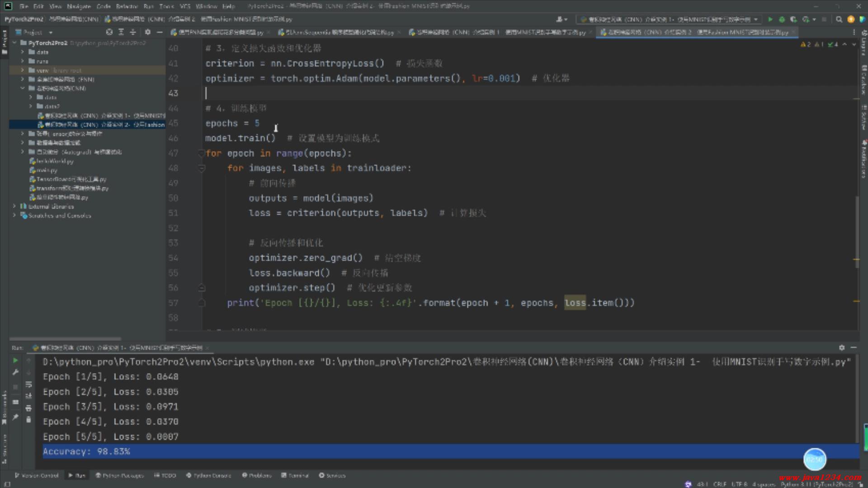Rerun program in Run panel
Screen dimensions: 868x488
[15, 361]
